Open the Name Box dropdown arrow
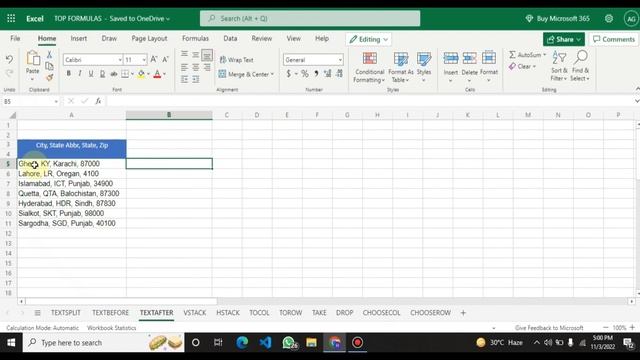The height and width of the screenshot is (360, 640). tap(56, 101)
